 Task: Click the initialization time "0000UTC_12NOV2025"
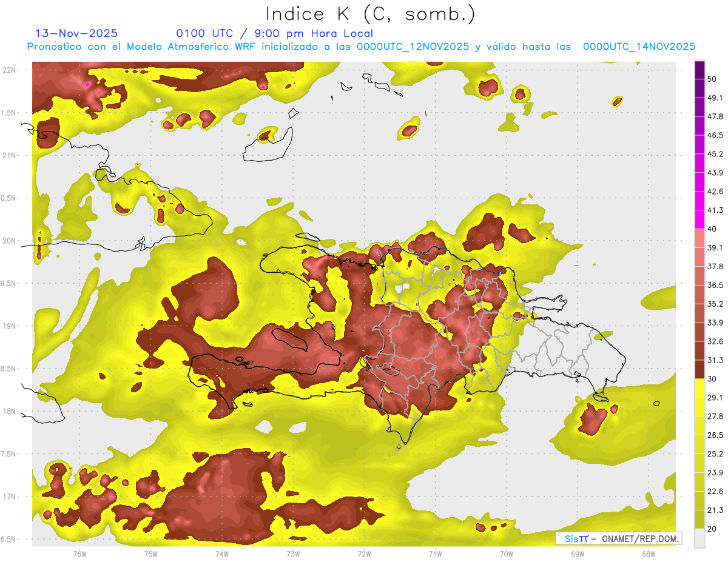tap(413, 47)
